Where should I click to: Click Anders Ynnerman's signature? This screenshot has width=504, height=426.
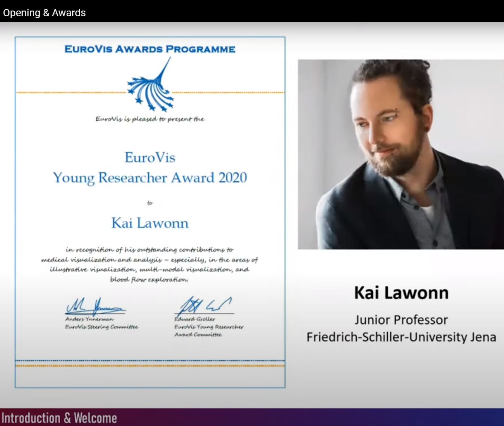[95, 306]
